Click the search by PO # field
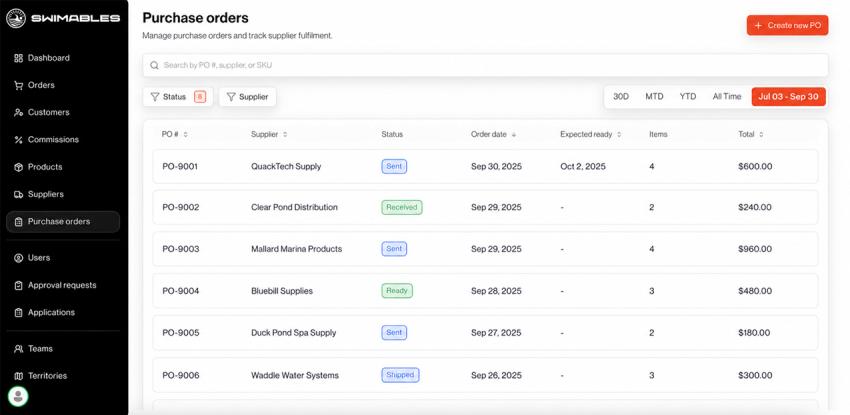This screenshot has width=850, height=415. 485,65
